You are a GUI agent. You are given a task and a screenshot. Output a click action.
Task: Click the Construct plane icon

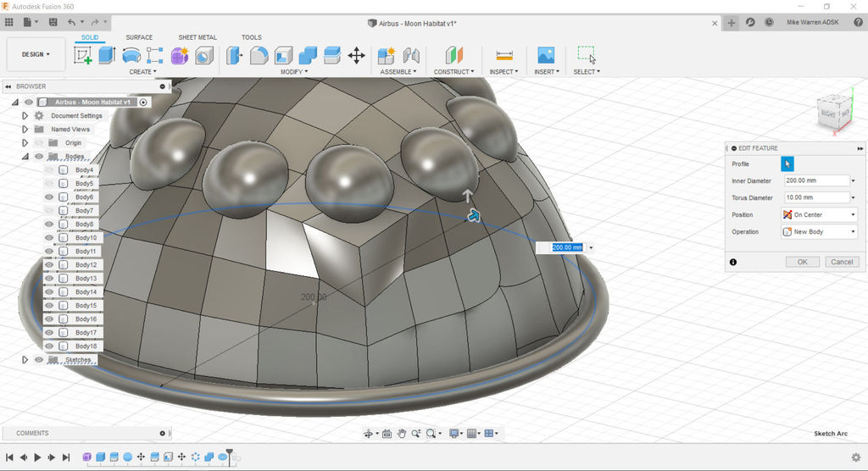click(x=454, y=55)
